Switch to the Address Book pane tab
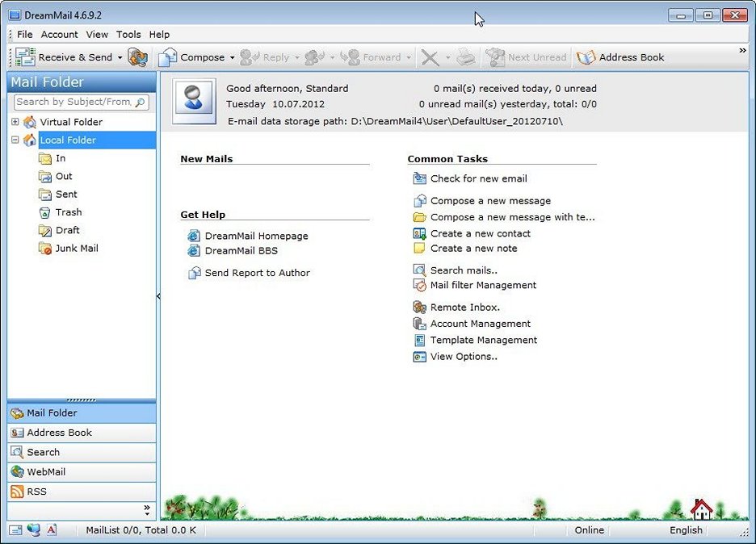756x544 pixels. (x=82, y=433)
